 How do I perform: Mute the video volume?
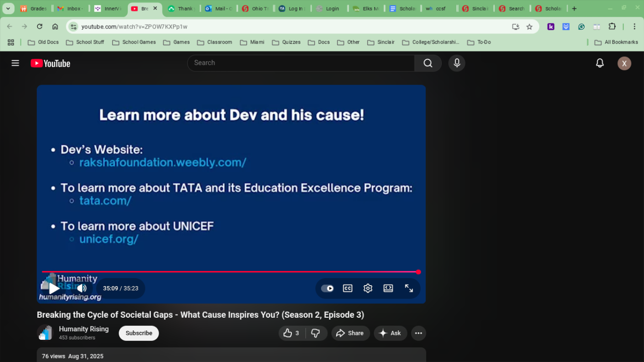click(x=82, y=289)
